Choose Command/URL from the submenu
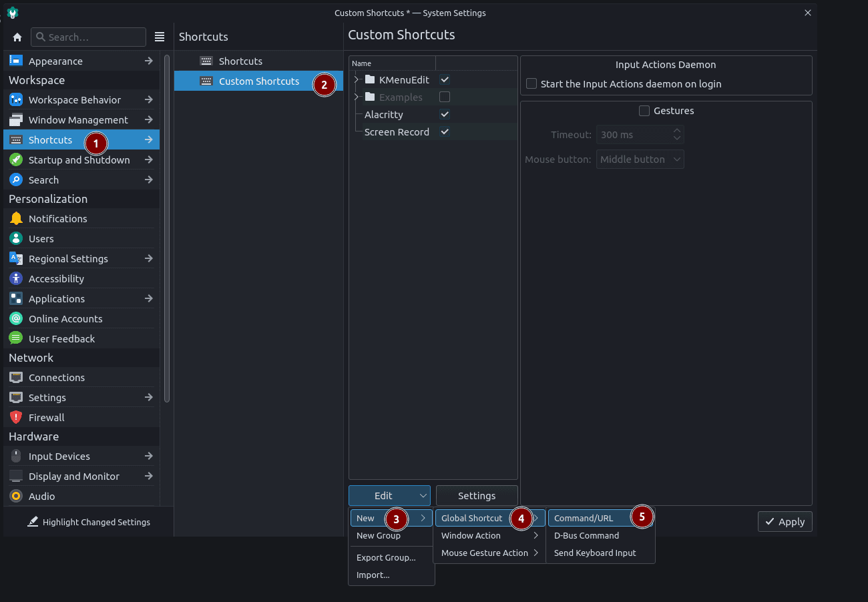Screen dimensions: 868x602 [584, 519]
